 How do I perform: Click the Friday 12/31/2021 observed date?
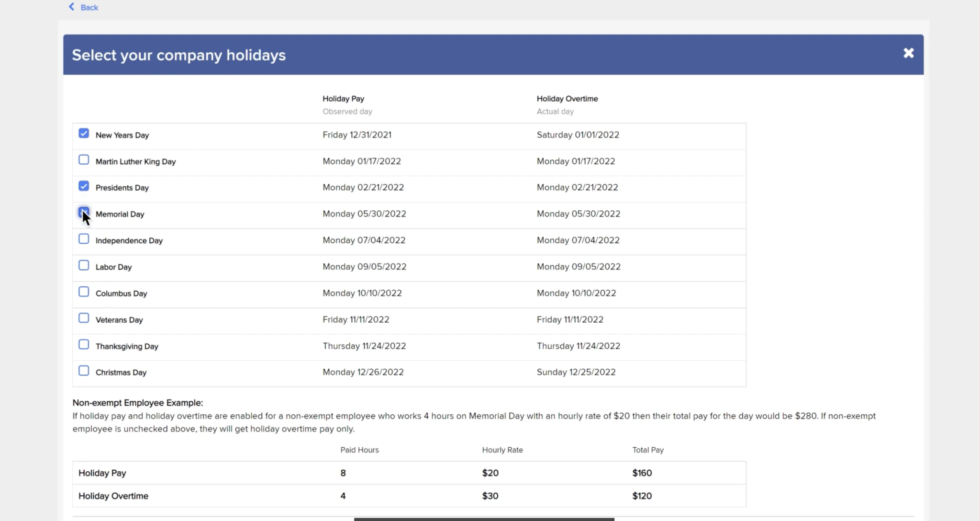click(x=356, y=135)
